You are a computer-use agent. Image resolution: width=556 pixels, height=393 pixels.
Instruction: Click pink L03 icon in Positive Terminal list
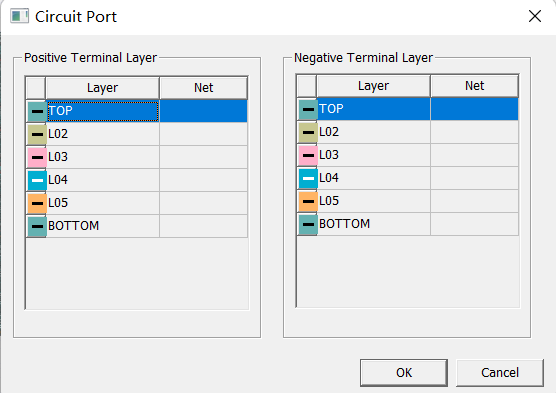click(37, 157)
